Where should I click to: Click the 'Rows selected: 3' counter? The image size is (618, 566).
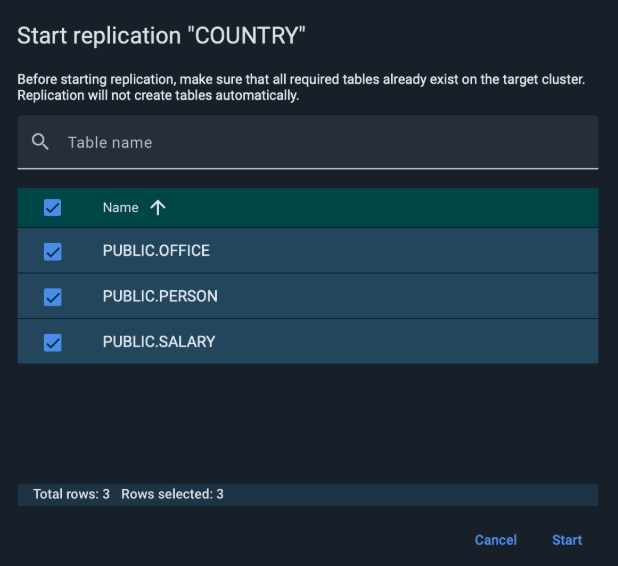(x=172, y=494)
